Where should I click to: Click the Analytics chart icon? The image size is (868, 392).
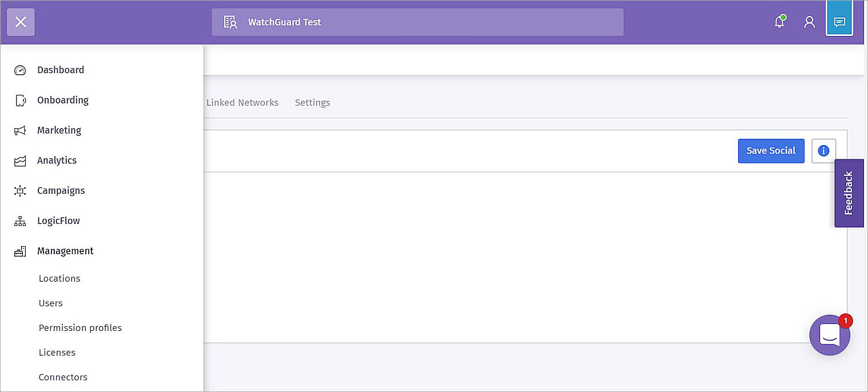point(20,161)
